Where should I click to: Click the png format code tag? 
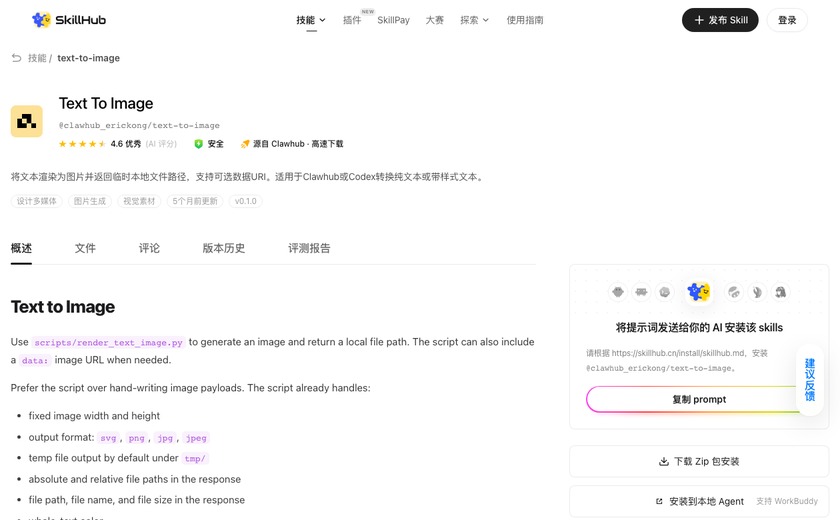point(137,438)
